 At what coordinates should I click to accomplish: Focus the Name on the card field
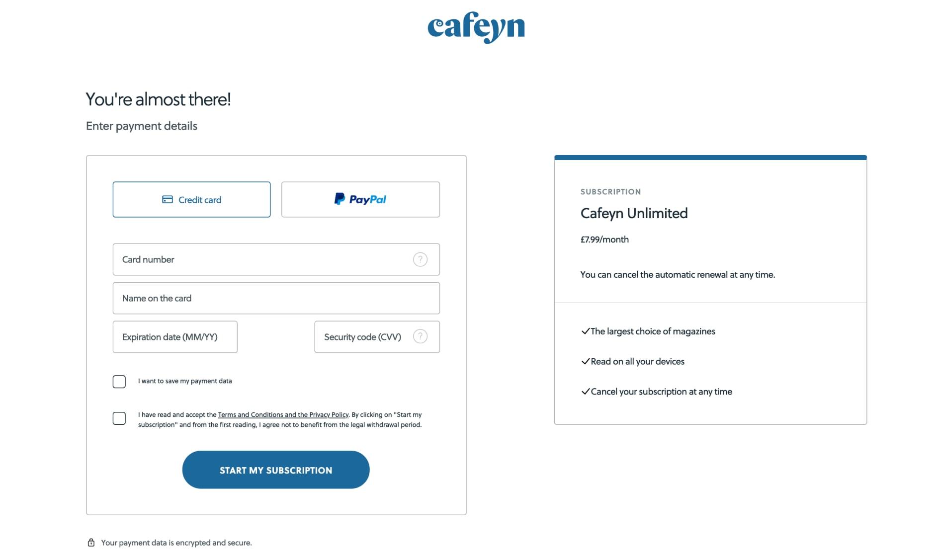point(276,298)
